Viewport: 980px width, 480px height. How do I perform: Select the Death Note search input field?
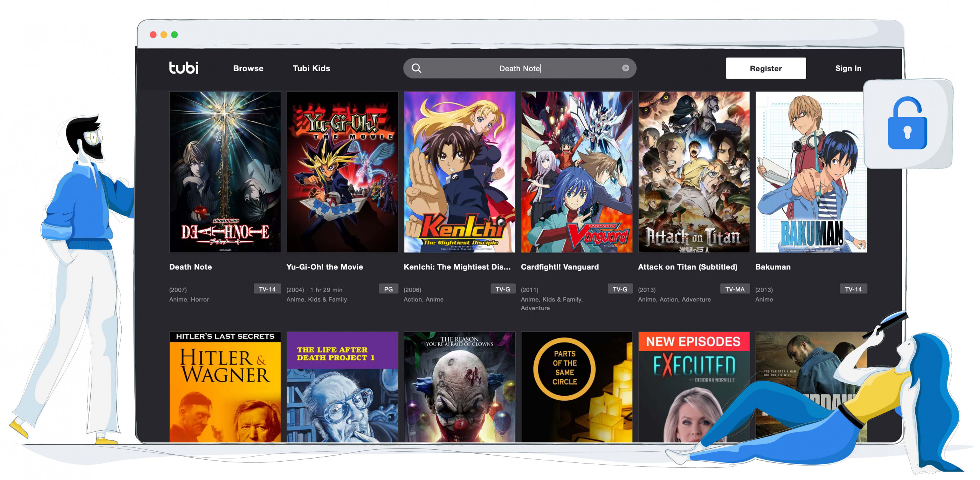519,68
